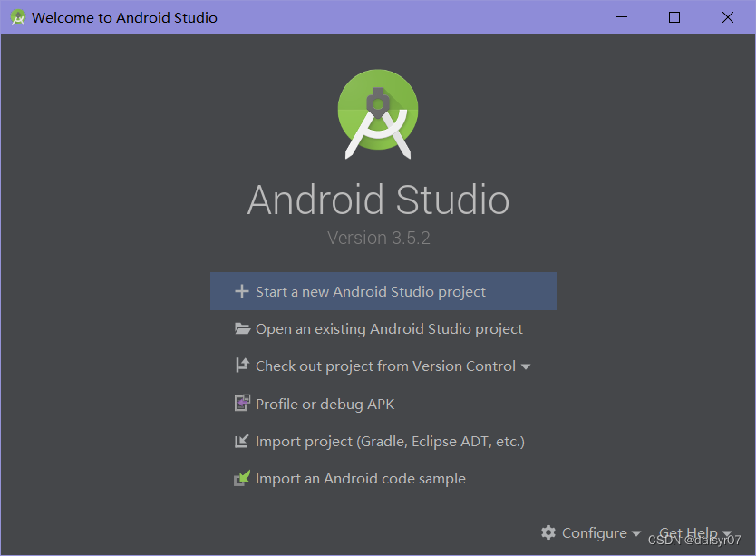Click the Configure gear icon
756x556 pixels.
548,532
